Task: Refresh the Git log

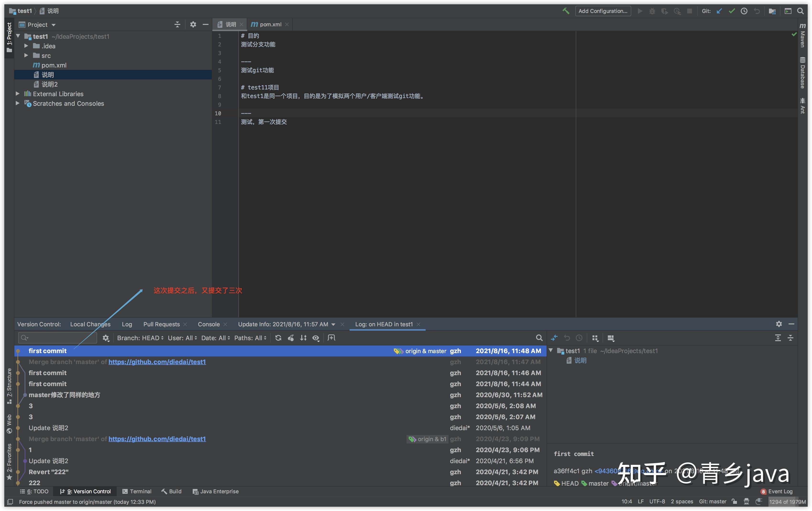Action: [x=278, y=338]
